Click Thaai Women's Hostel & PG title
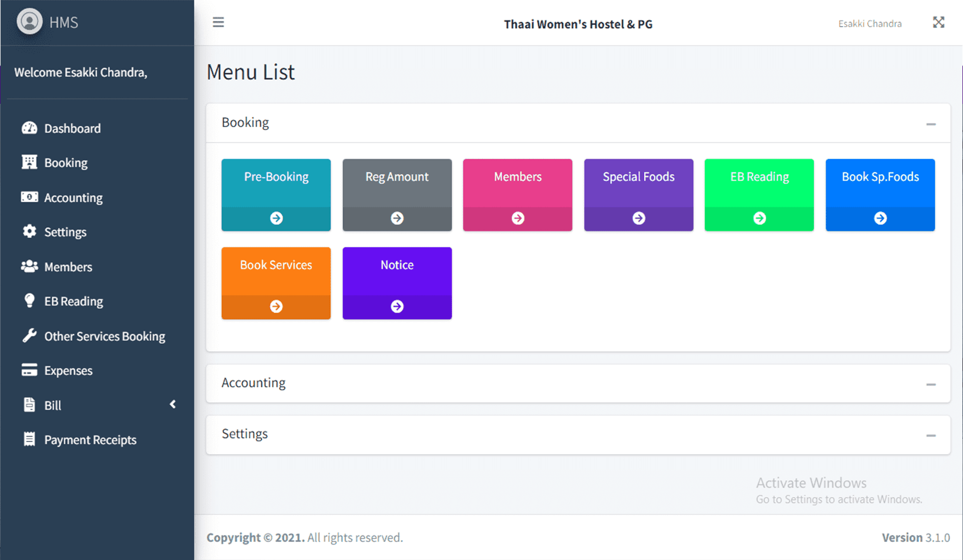Viewport: 963px width, 560px height. [x=578, y=24]
